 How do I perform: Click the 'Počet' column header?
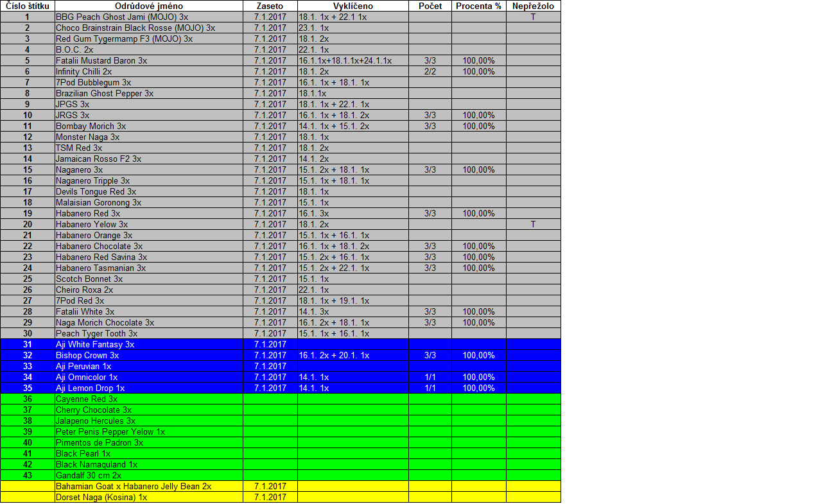click(430, 6)
